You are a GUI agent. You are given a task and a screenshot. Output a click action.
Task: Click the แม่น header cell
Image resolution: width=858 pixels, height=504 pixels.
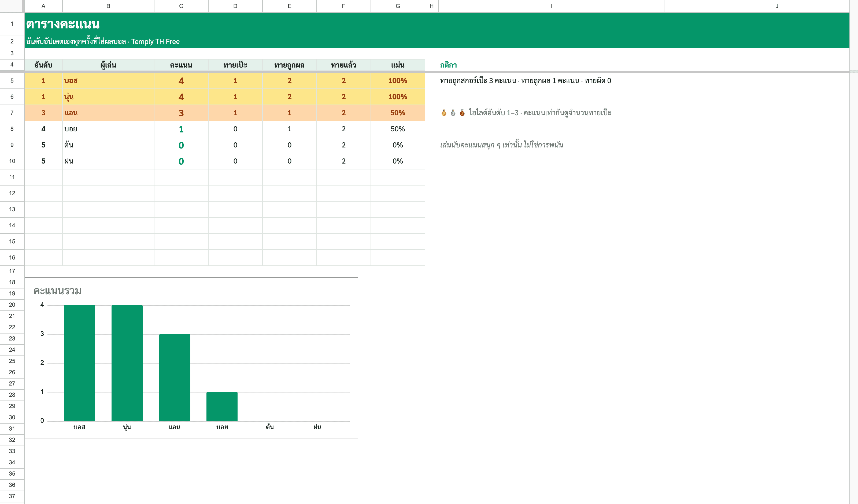[x=398, y=65]
